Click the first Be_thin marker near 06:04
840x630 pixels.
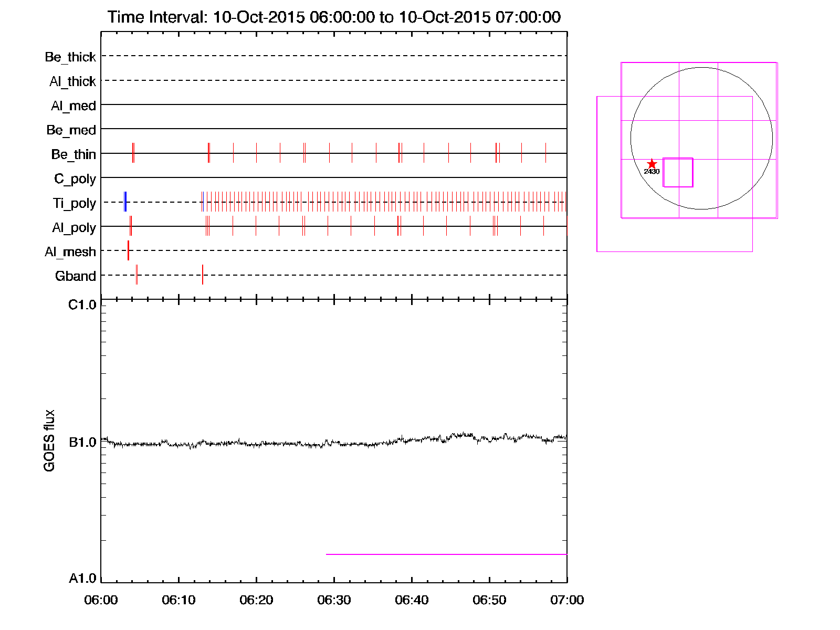click(133, 153)
